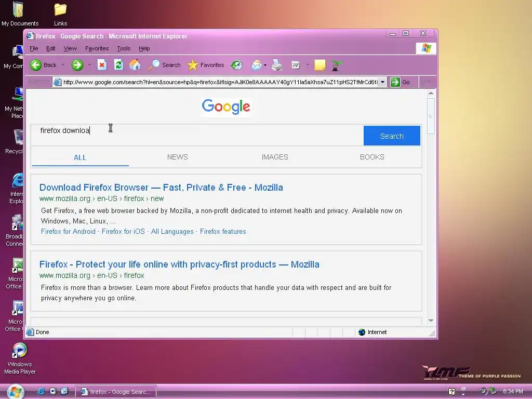Click the Windows flag logo in IE

coord(426,48)
